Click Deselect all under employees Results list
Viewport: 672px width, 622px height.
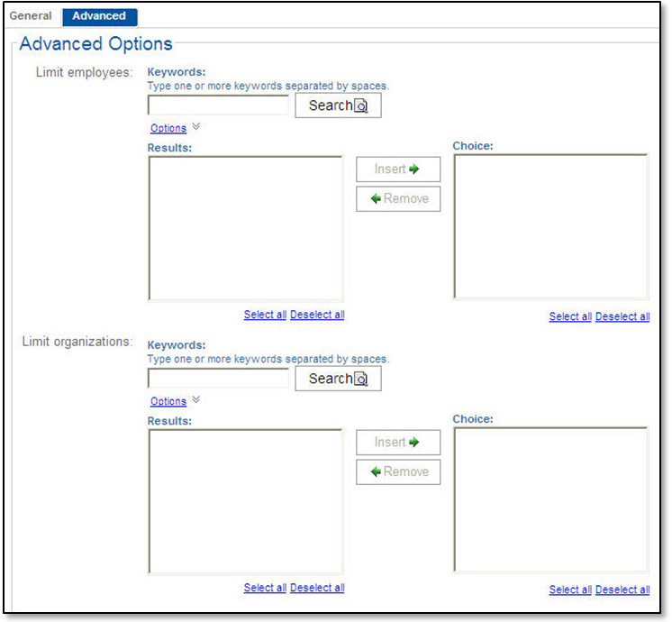(x=317, y=315)
